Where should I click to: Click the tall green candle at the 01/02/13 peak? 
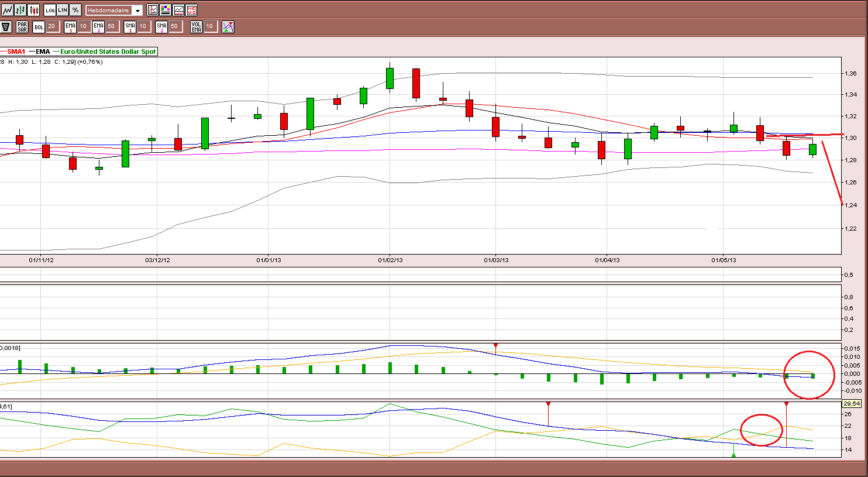390,78
